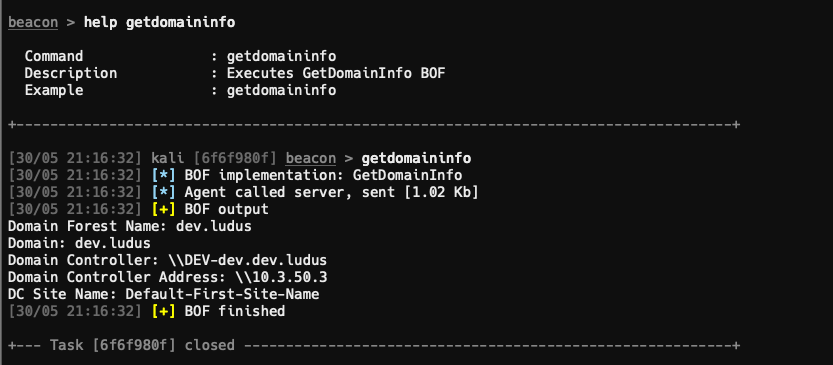Image resolution: width=833 pixels, height=365 pixels.
Task: Click underlined beacon link after kali [6f6f980f]
Action: tap(311, 158)
